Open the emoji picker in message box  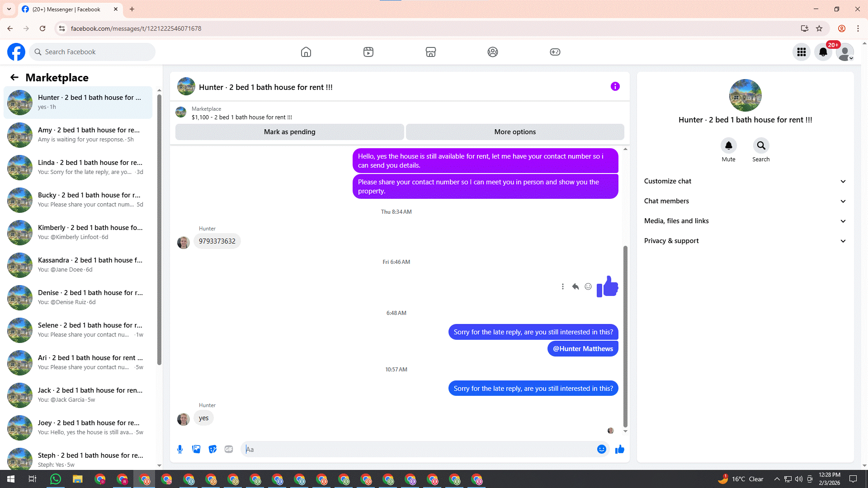pos(601,449)
